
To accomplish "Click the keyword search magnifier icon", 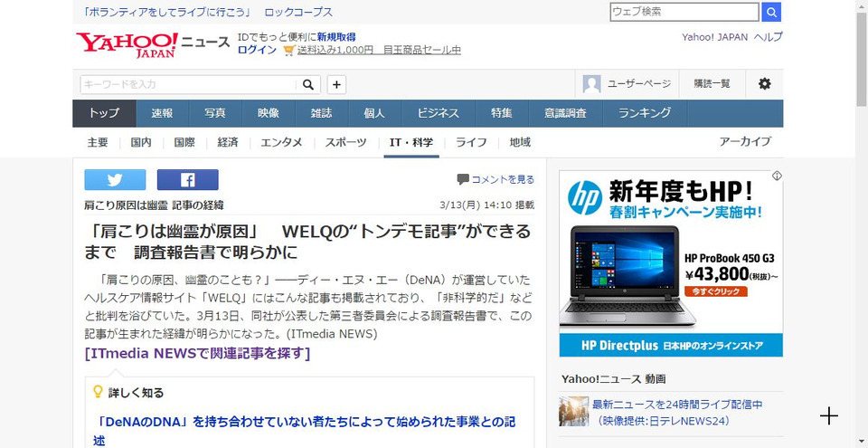I will 308,84.
